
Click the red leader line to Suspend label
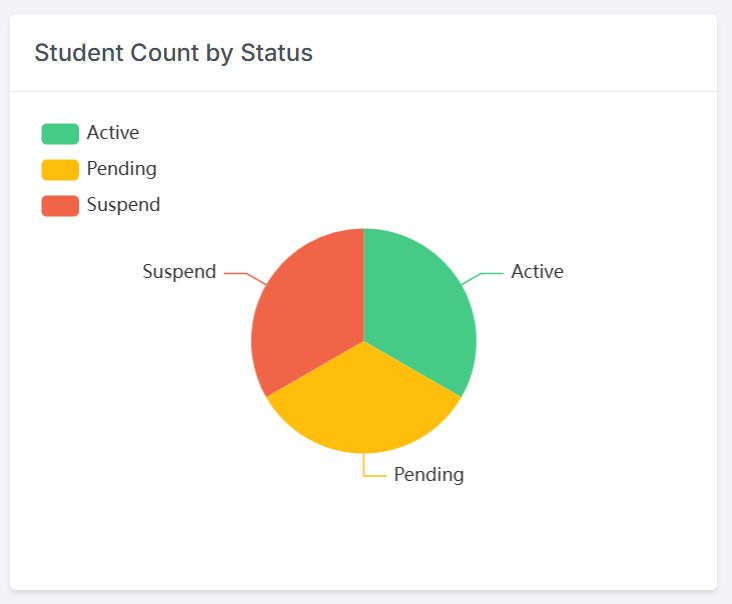click(240, 273)
